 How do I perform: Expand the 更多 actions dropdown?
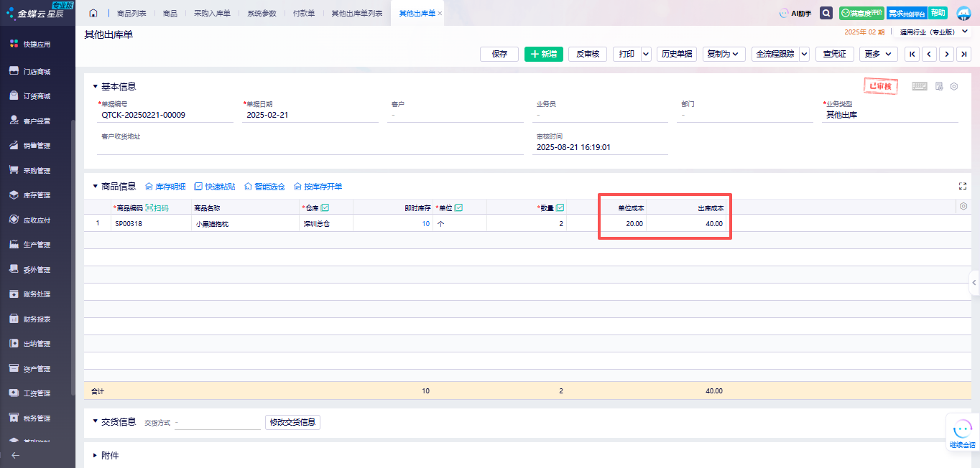pos(878,54)
